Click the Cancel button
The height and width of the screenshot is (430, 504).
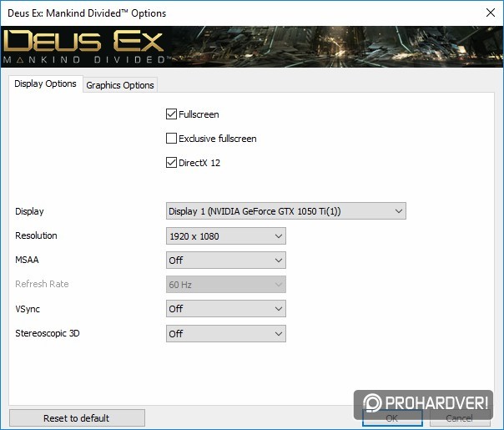point(460,418)
